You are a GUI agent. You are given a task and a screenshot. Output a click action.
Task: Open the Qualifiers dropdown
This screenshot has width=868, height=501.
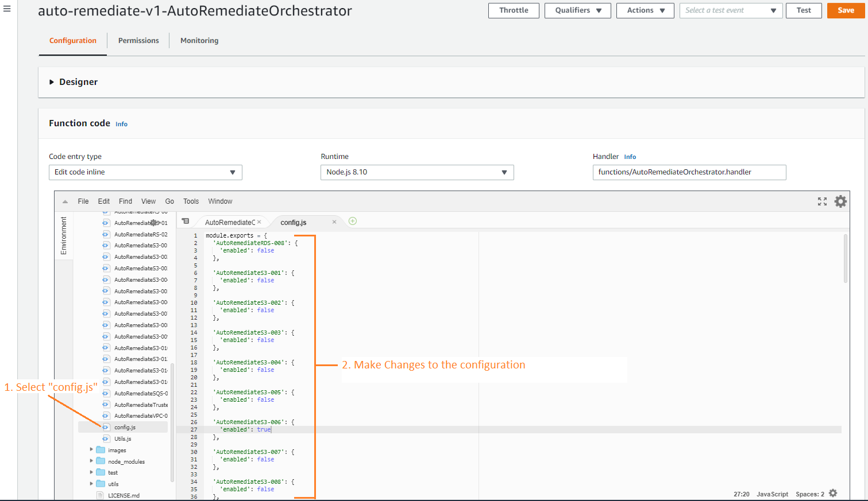coord(577,10)
